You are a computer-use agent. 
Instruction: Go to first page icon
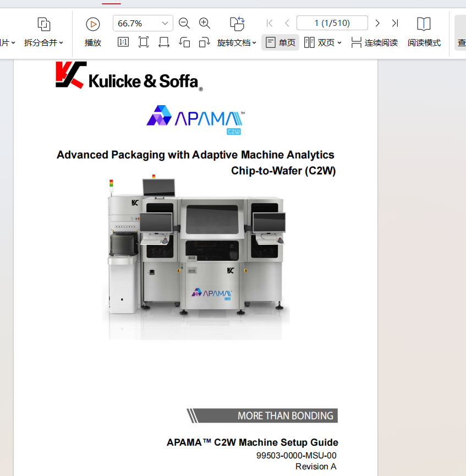269,23
